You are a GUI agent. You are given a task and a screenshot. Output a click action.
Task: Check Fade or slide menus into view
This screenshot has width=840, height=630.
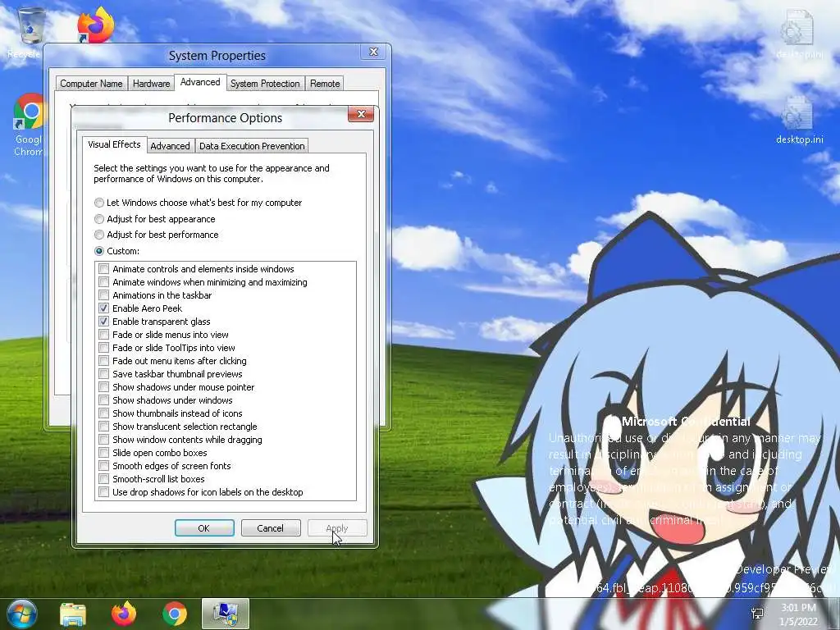tap(104, 335)
